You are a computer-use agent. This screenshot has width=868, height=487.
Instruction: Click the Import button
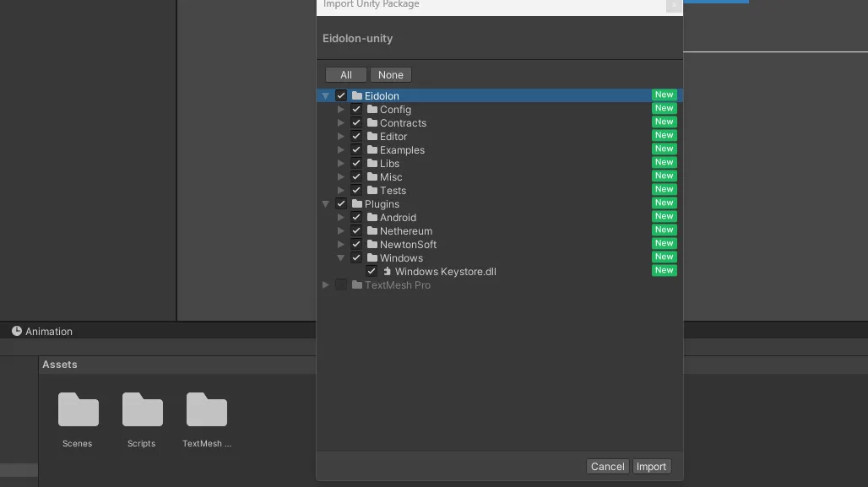pos(651,467)
